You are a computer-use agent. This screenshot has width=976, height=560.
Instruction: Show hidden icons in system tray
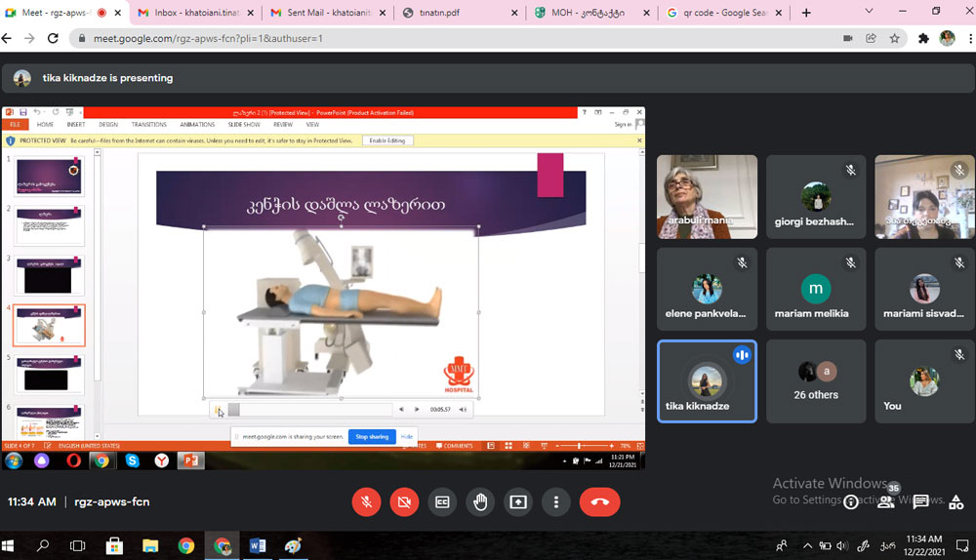coord(807,545)
